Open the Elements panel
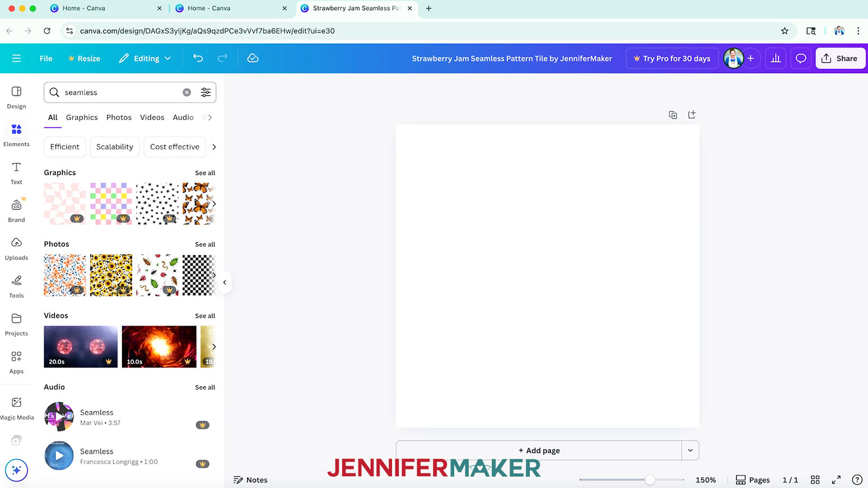This screenshot has width=868, height=488. pos(16,135)
